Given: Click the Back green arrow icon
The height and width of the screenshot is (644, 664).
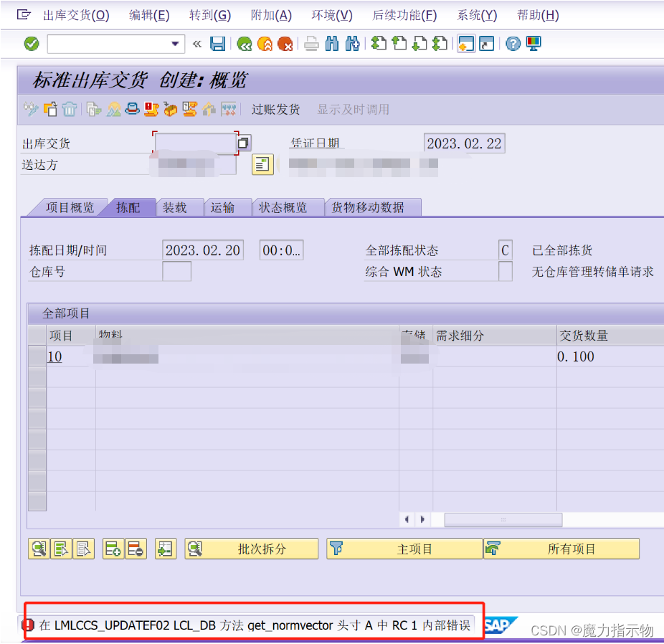Looking at the screenshot, I should click(244, 44).
